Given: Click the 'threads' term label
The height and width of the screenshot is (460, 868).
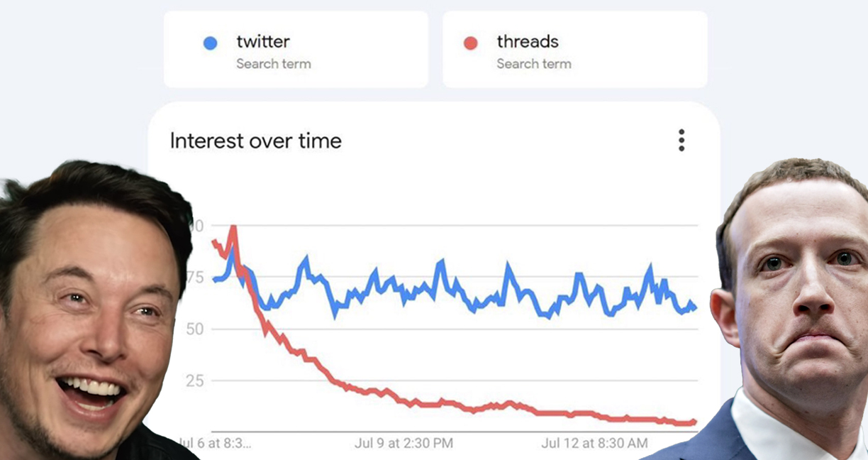Looking at the screenshot, I should point(528,41).
